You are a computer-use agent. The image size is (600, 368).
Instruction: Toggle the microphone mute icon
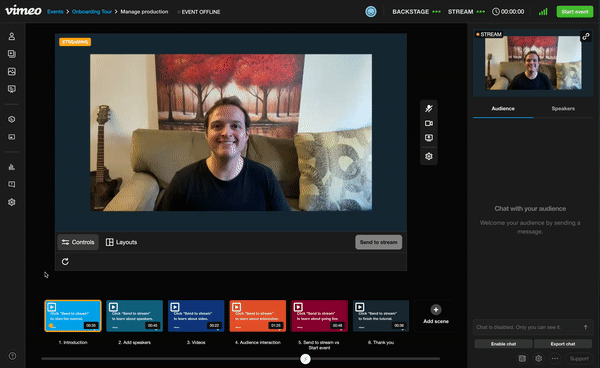pyautogui.click(x=429, y=108)
